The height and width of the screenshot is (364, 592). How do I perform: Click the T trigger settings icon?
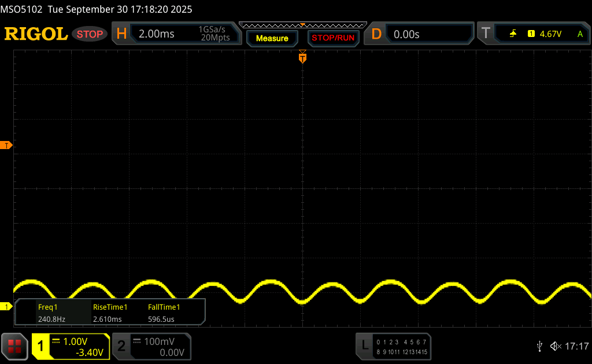[486, 34]
